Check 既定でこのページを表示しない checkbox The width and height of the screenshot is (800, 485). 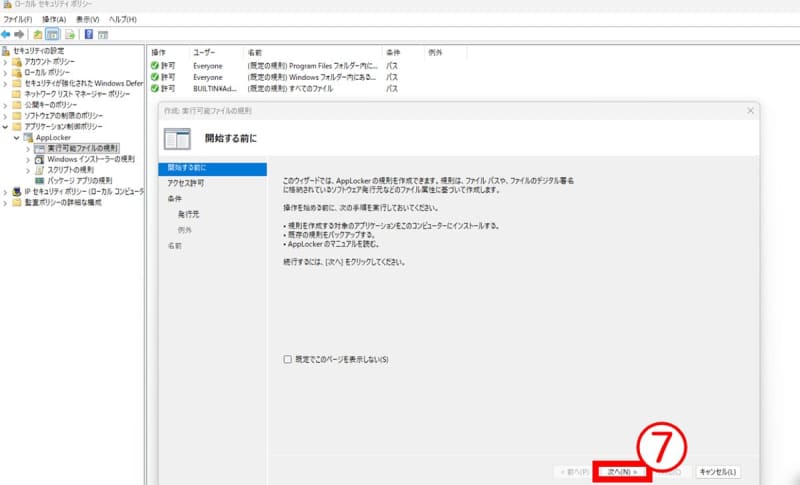288,358
